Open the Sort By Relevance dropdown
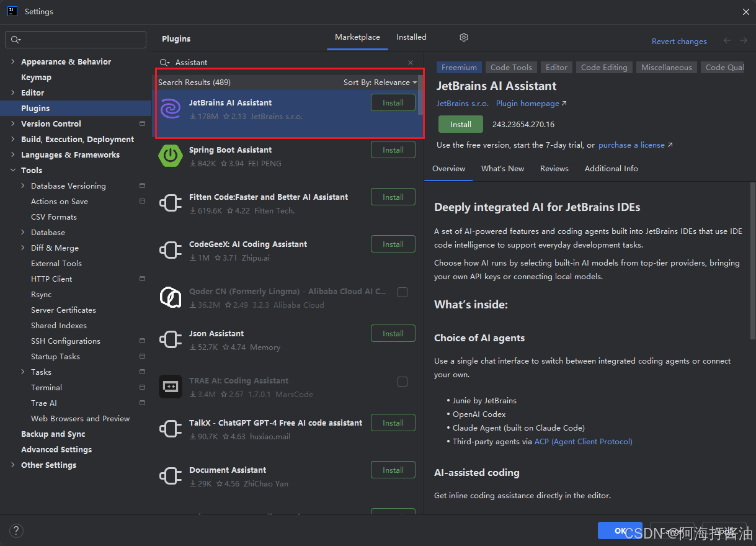The width and height of the screenshot is (756, 546). point(380,83)
